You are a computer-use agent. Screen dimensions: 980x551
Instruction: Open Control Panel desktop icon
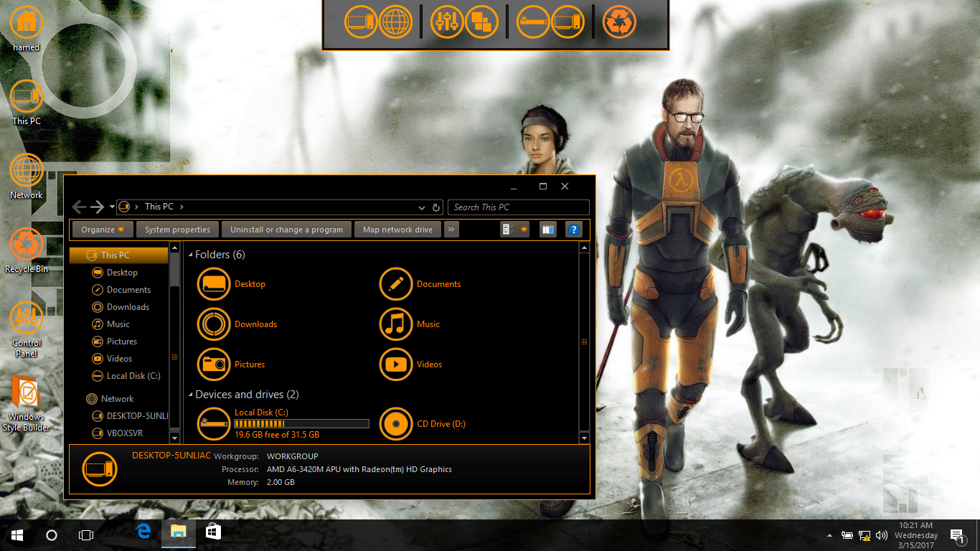coord(27,319)
